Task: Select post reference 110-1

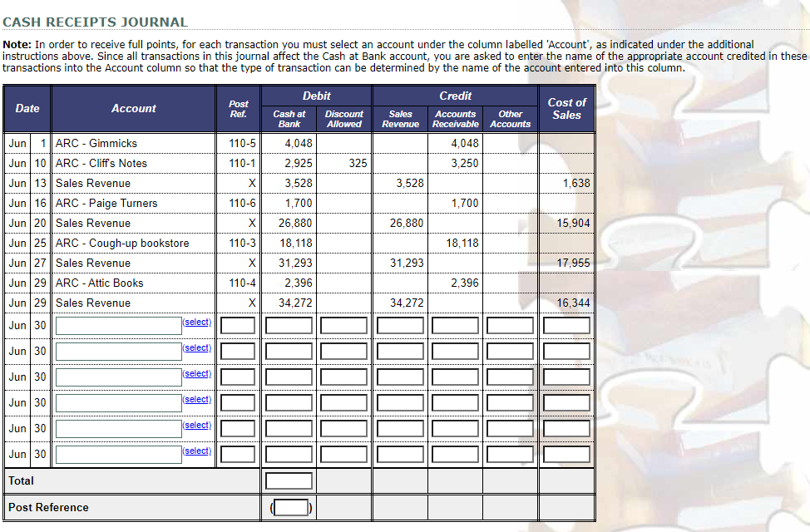Action: [242, 163]
